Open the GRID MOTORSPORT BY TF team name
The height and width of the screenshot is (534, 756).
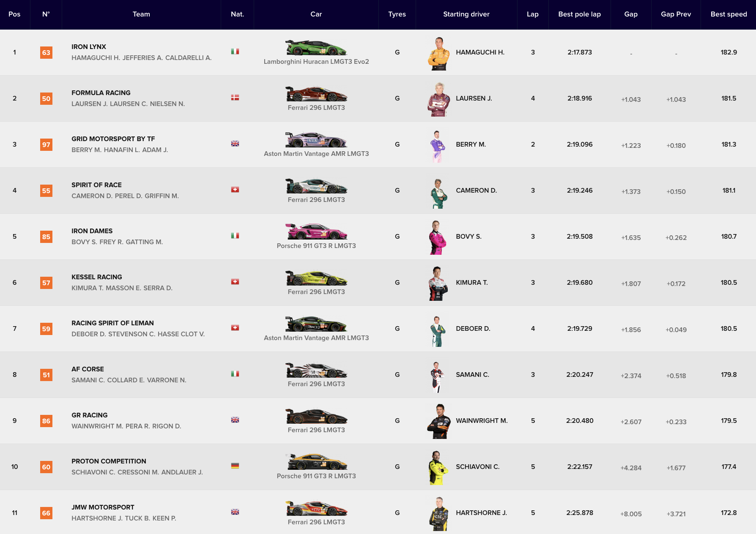click(113, 139)
